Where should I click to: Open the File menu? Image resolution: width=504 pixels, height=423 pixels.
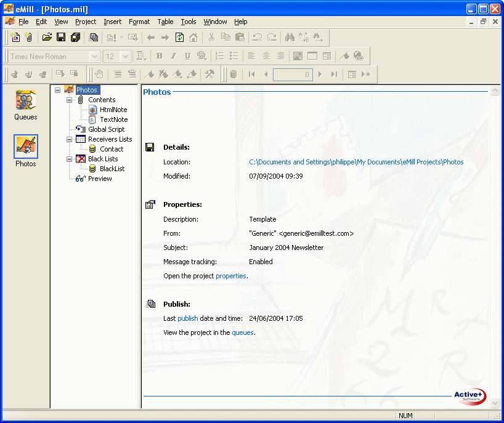tap(23, 22)
